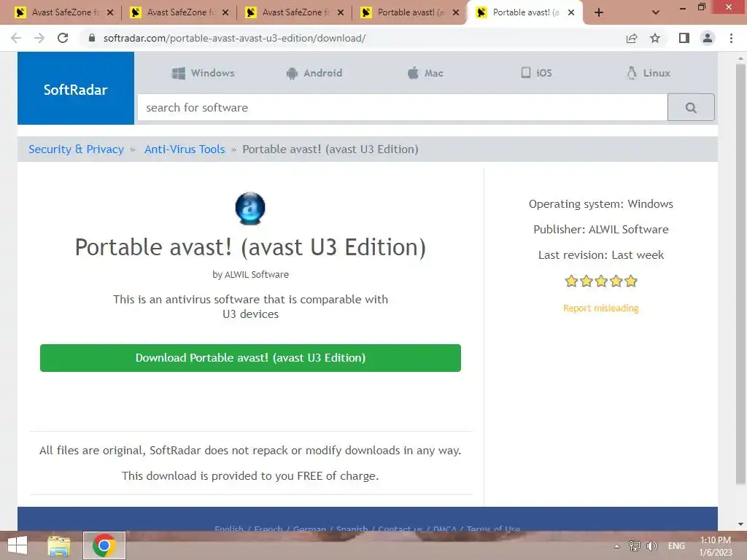747x560 pixels.
Task: Show hidden system tray icons
Action: pyautogui.click(x=617, y=546)
